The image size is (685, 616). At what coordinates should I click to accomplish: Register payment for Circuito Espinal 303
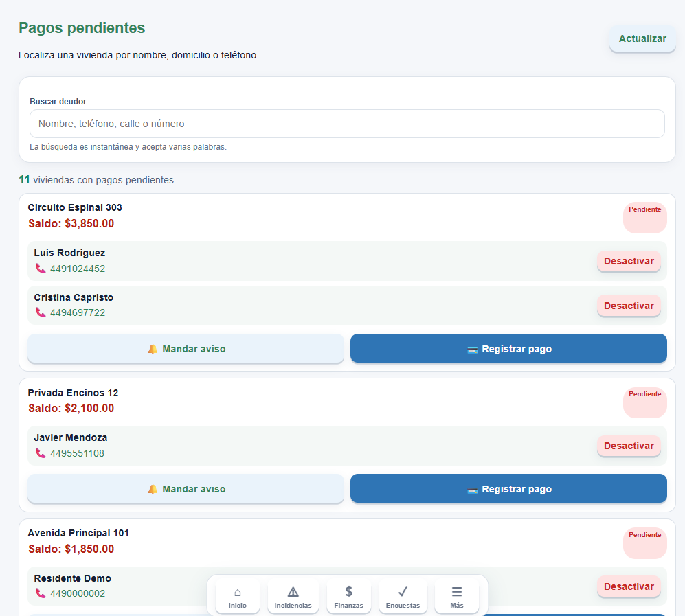[x=508, y=348]
